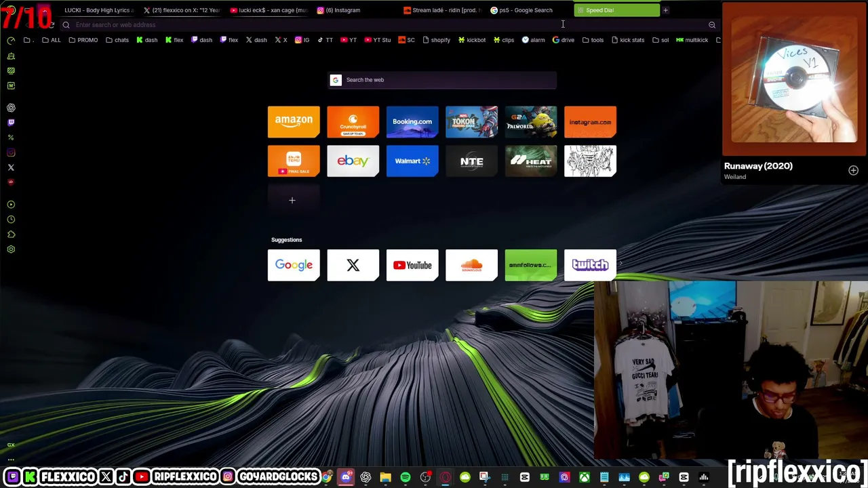Open File Explorer from the taskbar
The image size is (868, 488).
click(x=385, y=477)
